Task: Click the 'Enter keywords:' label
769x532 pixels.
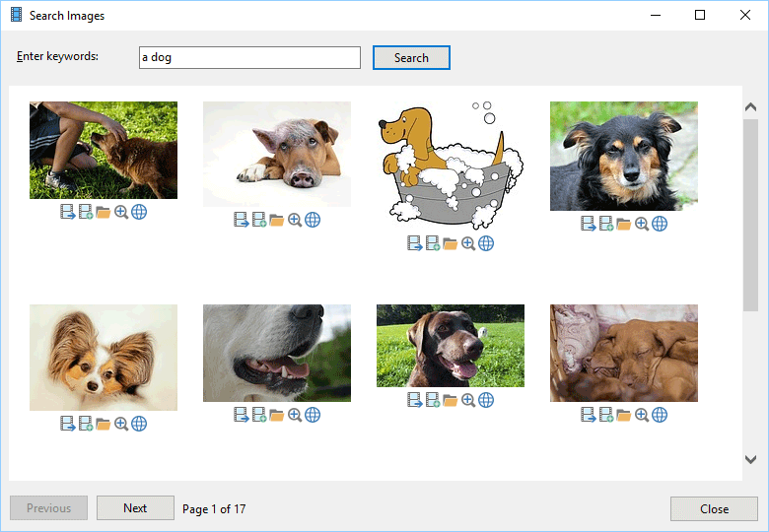Action: (x=57, y=56)
